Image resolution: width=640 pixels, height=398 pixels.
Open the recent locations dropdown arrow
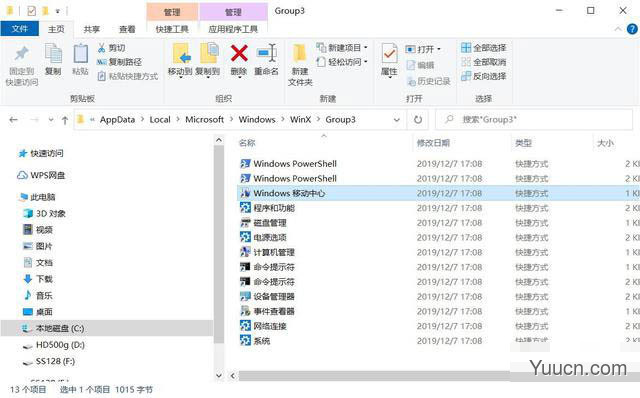tap(51, 120)
